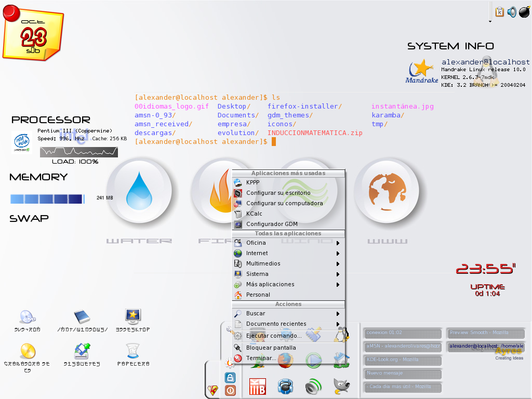The height and width of the screenshot is (399, 532).
Task: Click the sun gear panel icon
Action: click(x=230, y=363)
